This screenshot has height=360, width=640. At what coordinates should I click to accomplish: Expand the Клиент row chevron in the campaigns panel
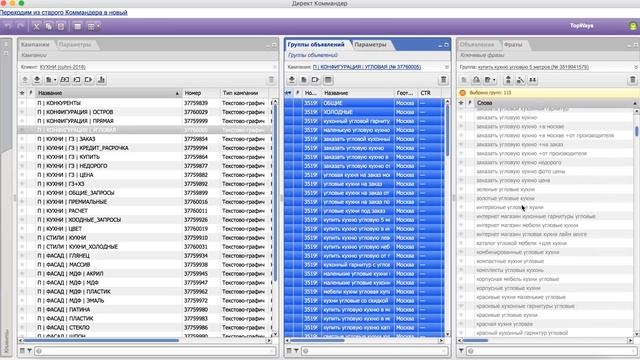coord(274,67)
